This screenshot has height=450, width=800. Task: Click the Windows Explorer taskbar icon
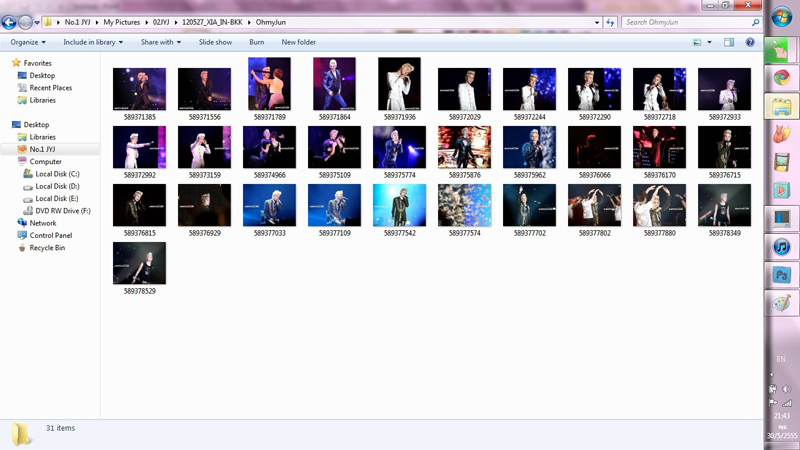tap(782, 106)
